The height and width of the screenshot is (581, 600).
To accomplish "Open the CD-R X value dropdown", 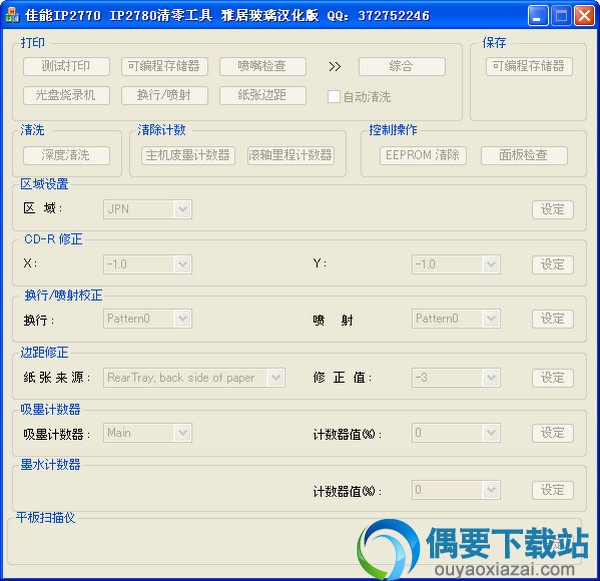I will pos(147,264).
